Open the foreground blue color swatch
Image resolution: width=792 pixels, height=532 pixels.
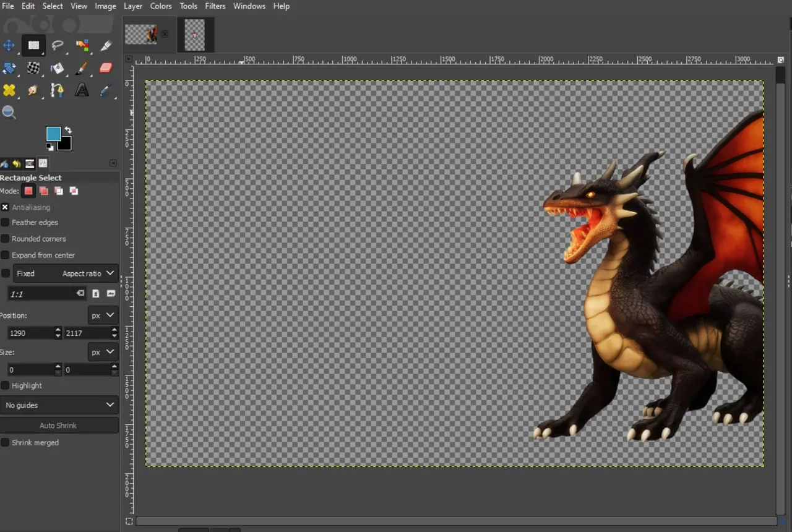pyautogui.click(x=53, y=134)
